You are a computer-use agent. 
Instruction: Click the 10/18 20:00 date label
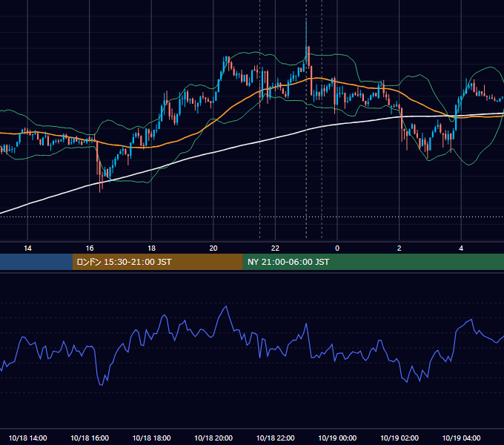pyautogui.click(x=213, y=438)
